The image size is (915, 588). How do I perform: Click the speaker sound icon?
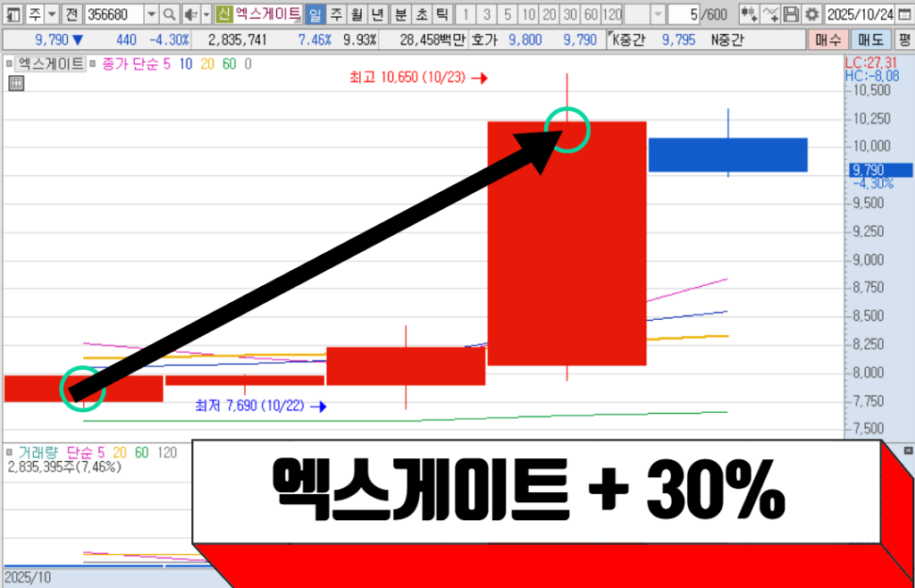(x=190, y=14)
